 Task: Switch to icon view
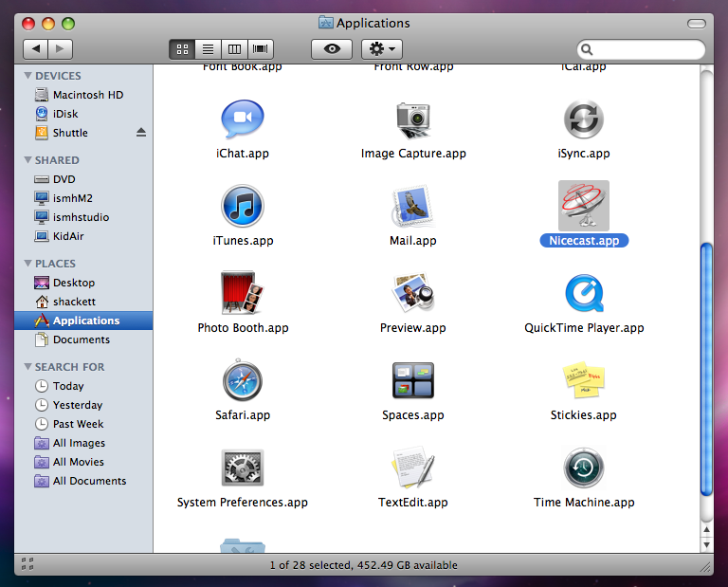pos(182,48)
